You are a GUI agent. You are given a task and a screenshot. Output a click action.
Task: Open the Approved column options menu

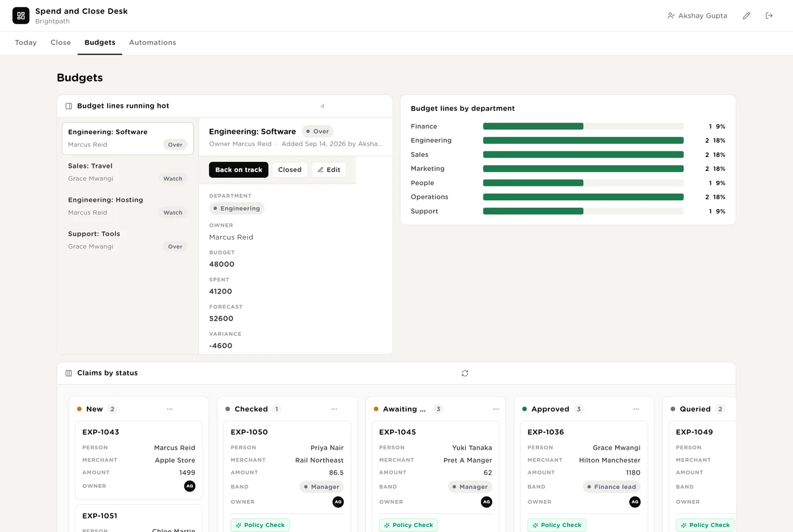[x=636, y=409]
